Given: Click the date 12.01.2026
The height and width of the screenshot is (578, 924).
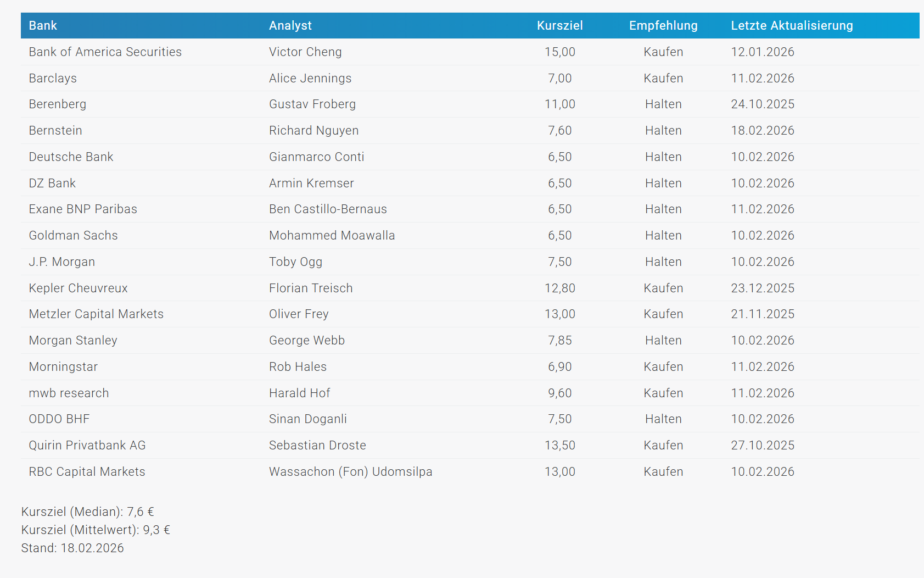Looking at the screenshot, I should tap(763, 52).
